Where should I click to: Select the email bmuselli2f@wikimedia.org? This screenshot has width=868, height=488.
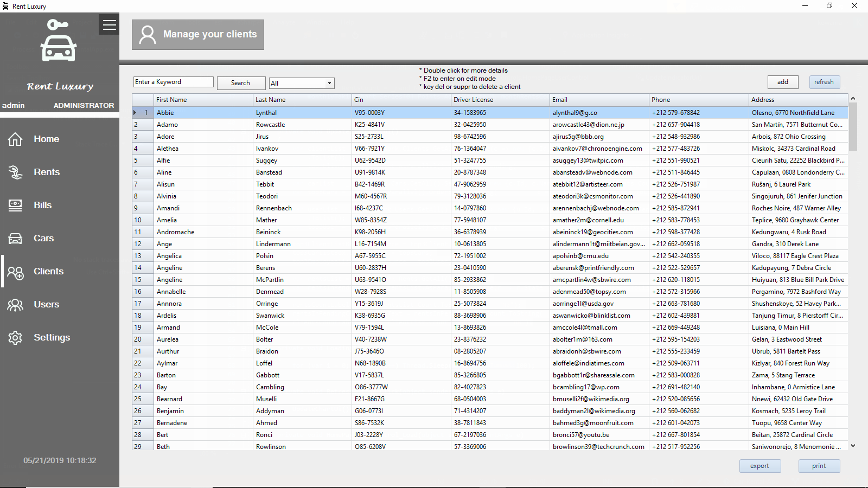tap(599, 399)
